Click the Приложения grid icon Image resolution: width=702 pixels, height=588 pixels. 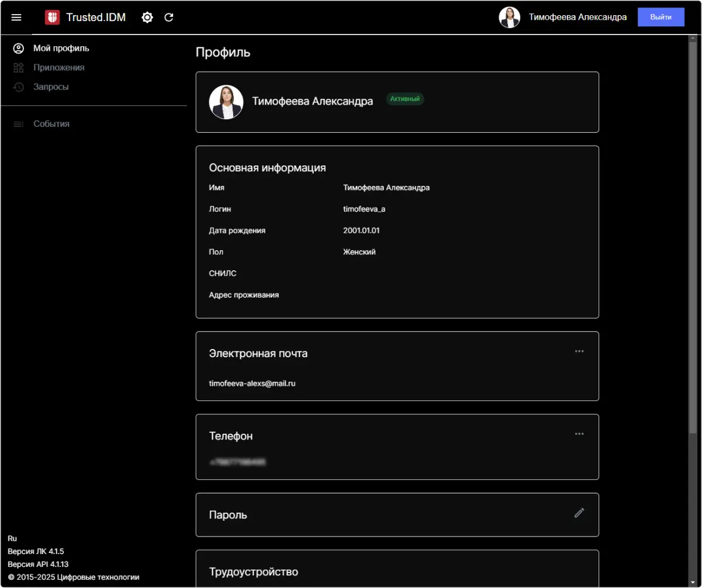tap(19, 68)
